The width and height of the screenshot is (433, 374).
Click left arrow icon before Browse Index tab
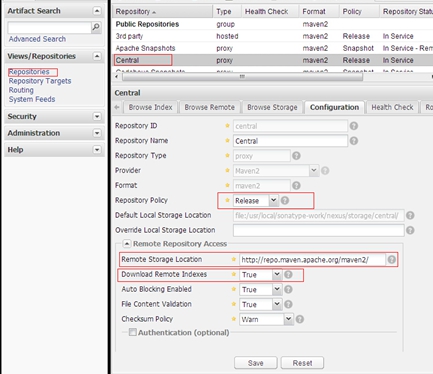coord(117,107)
